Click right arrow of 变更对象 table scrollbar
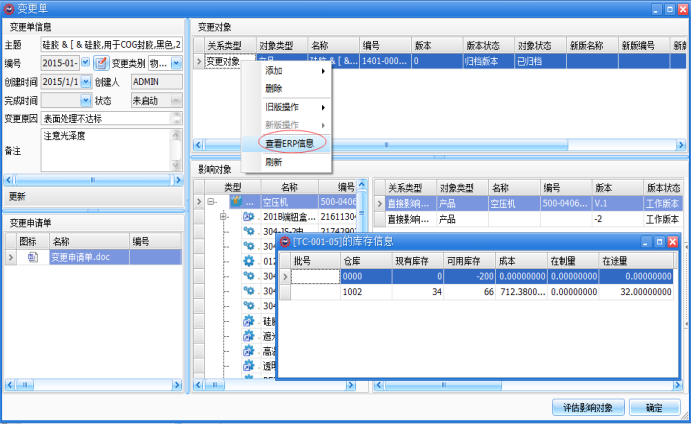The height and width of the screenshot is (425, 691). [681, 145]
